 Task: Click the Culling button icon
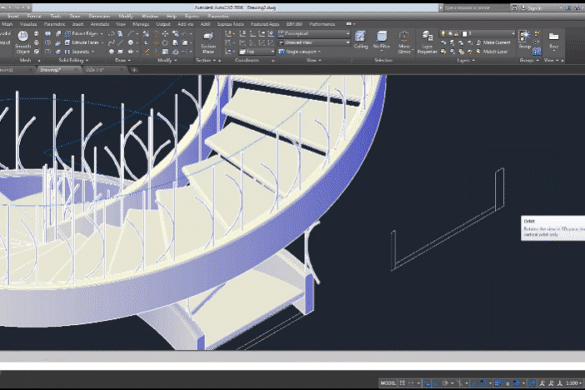tap(360, 40)
